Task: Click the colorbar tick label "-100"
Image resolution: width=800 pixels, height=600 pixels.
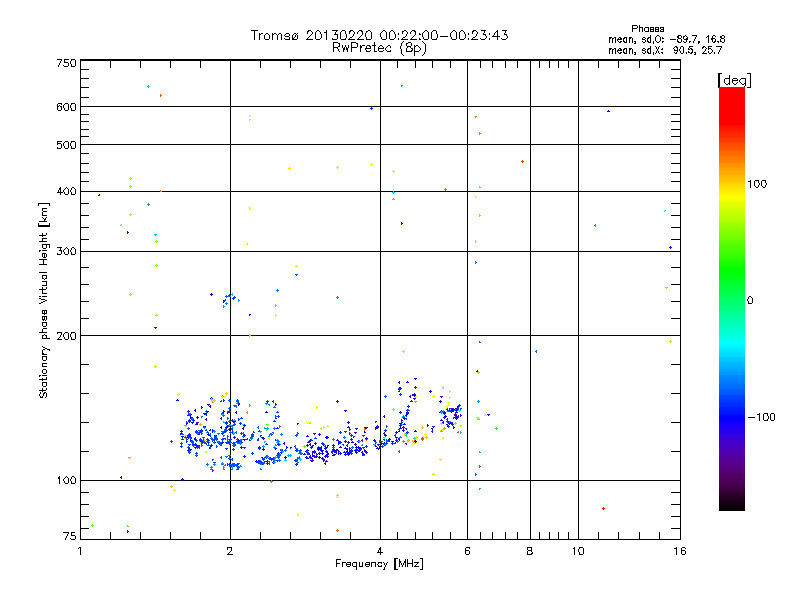Action: tap(762, 417)
